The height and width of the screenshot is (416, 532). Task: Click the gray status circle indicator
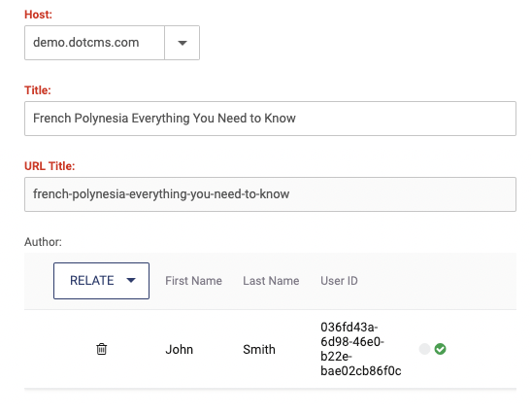[x=424, y=349]
